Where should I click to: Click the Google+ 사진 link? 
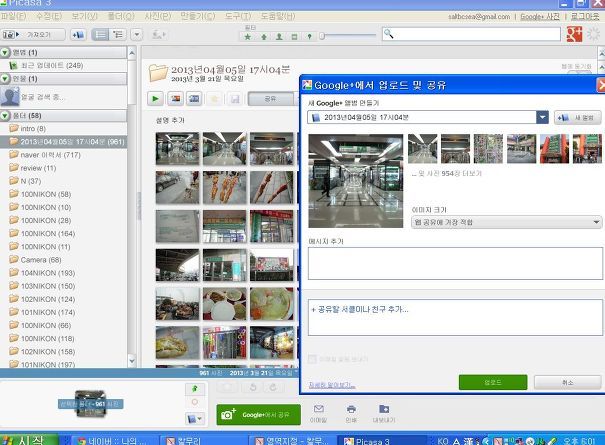(x=540, y=17)
